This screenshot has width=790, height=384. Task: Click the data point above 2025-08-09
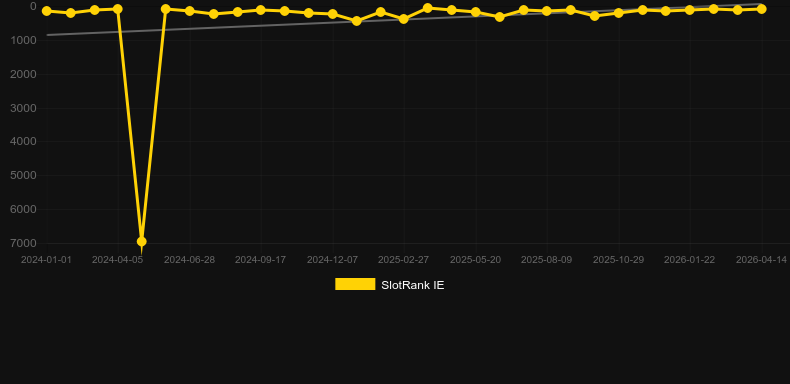[x=547, y=11]
